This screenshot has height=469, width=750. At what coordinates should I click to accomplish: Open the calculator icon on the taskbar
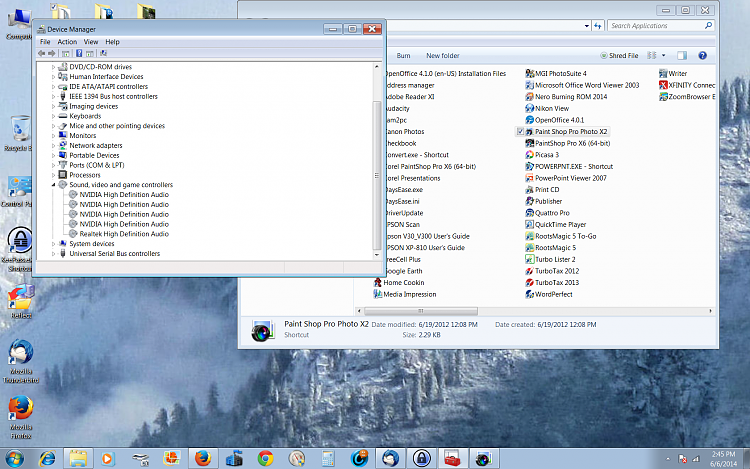tap(328, 459)
